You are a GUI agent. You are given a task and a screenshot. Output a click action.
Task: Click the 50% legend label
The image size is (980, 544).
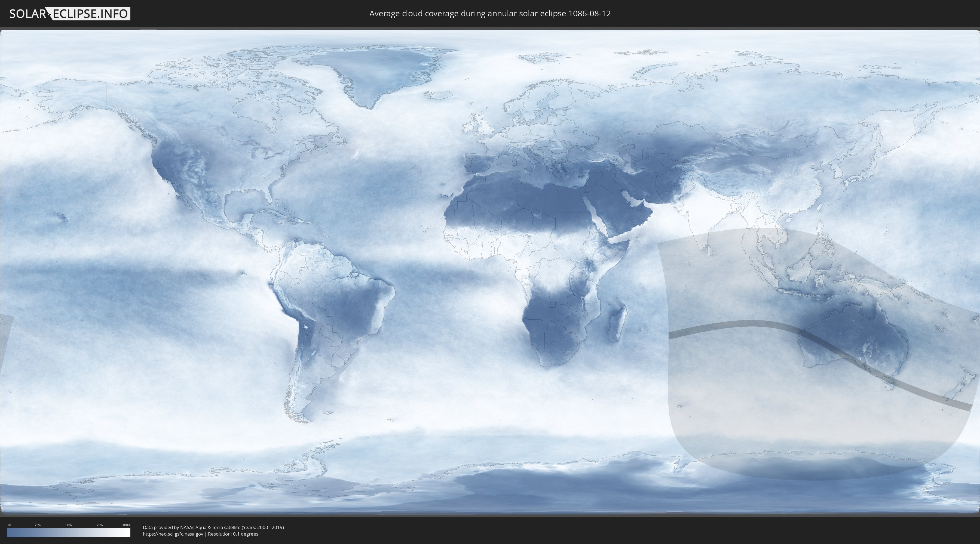(x=69, y=525)
